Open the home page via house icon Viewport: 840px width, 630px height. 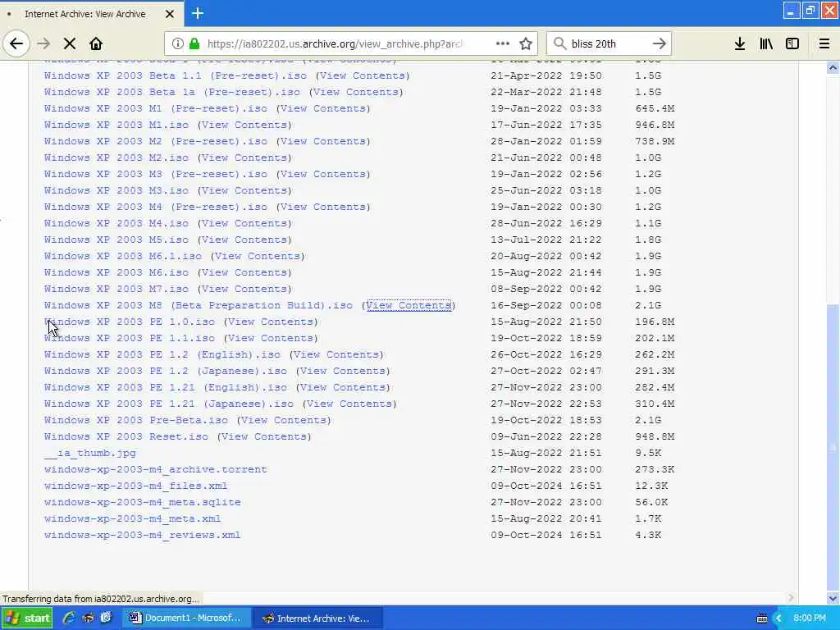pos(96,43)
